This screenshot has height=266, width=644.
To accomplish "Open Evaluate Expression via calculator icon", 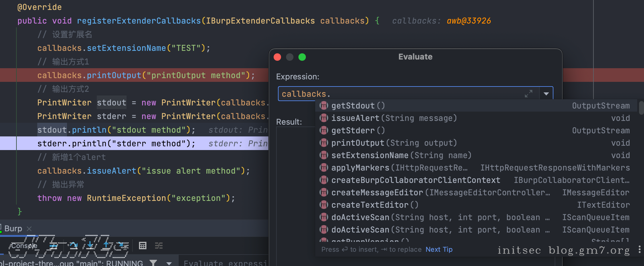I will [x=143, y=246].
